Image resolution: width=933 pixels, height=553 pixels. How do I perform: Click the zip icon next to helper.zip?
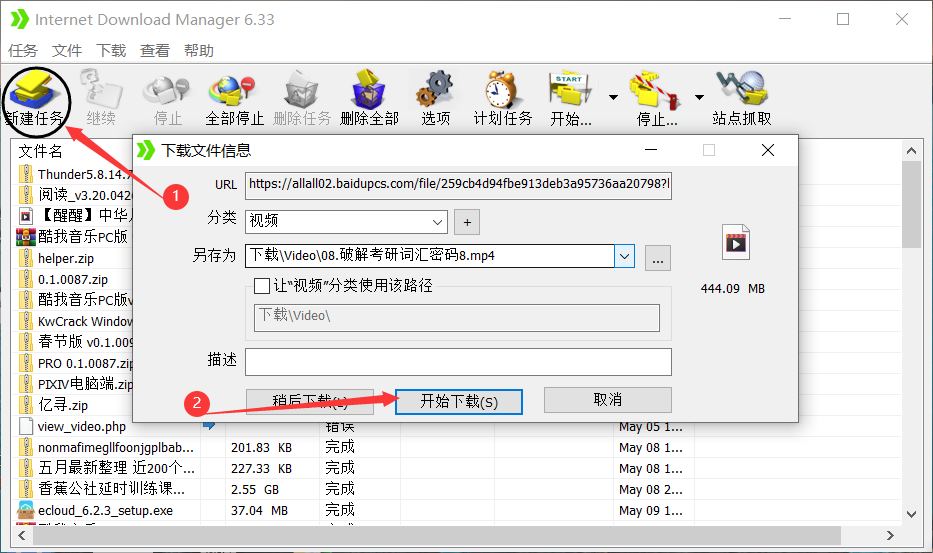[26, 258]
